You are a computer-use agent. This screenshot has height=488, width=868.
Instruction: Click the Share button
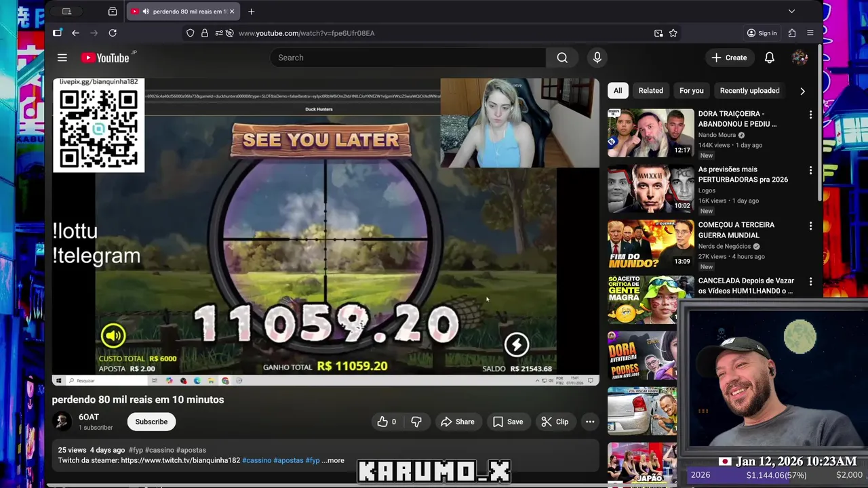click(457, 422)
